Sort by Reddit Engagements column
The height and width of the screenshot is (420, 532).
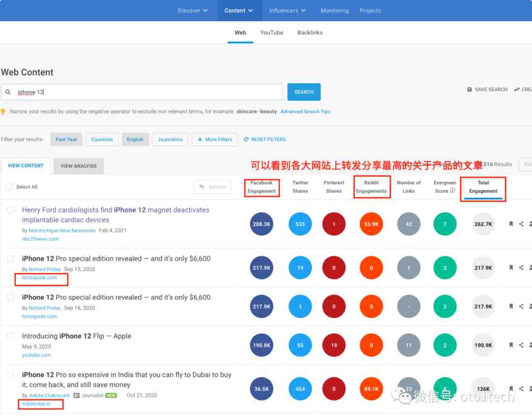click(x=371, y=187)
